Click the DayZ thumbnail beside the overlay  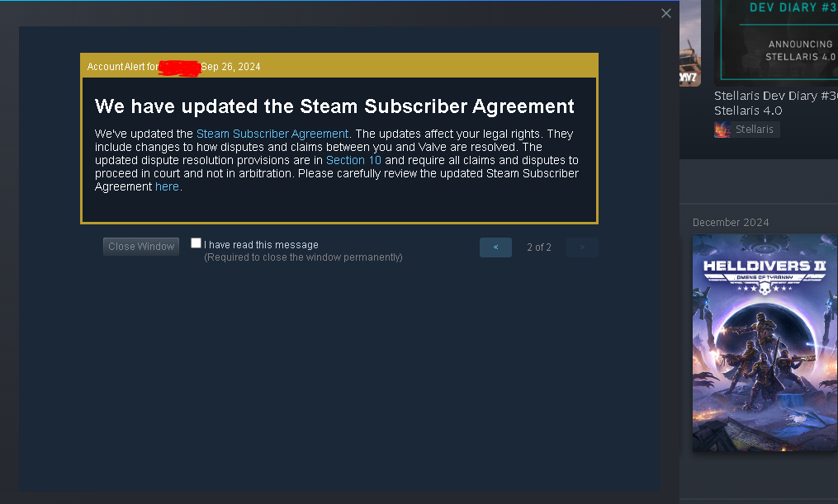690,43
